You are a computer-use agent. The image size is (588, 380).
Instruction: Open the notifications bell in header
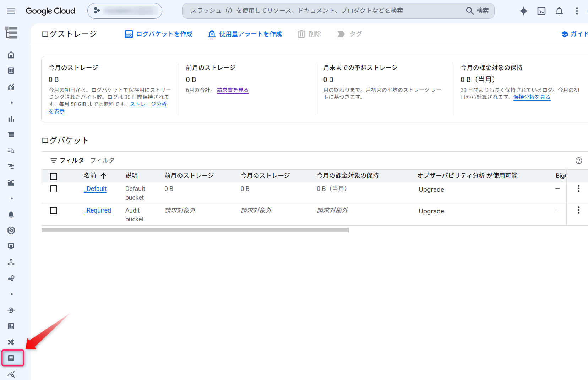click(559, 11)
